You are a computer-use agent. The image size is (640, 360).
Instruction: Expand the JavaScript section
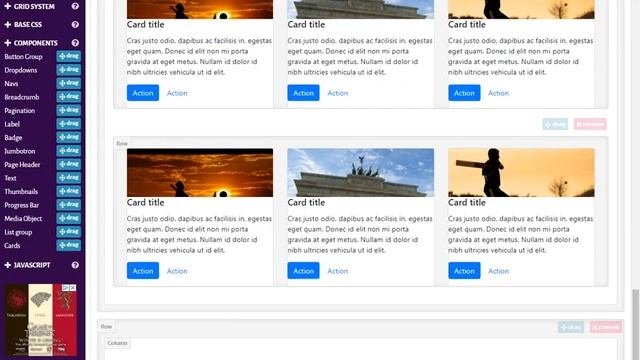click(27, 265)
